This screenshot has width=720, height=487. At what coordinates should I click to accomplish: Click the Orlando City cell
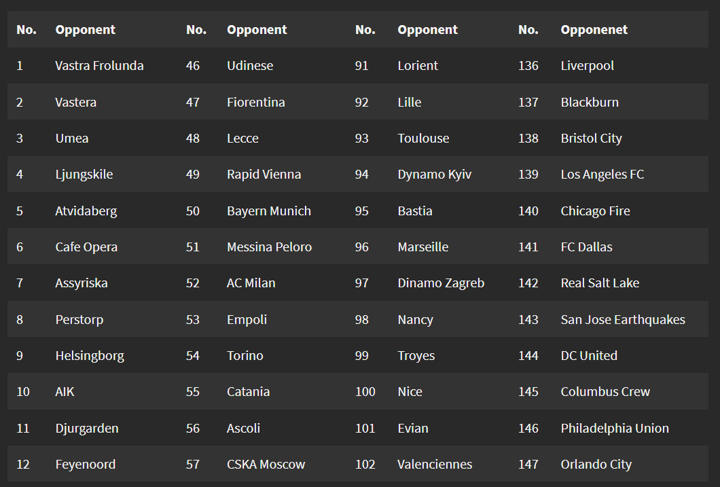pyautogui.click(x=596, y=464)
